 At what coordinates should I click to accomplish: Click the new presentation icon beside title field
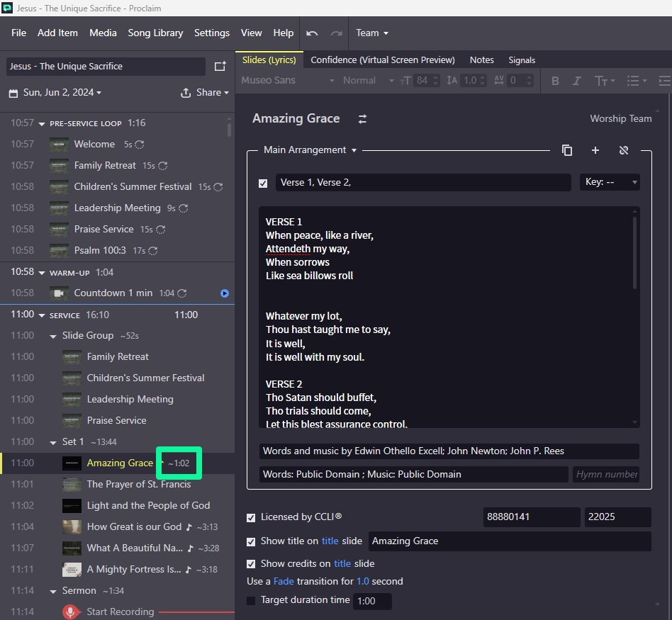[220, 67]
